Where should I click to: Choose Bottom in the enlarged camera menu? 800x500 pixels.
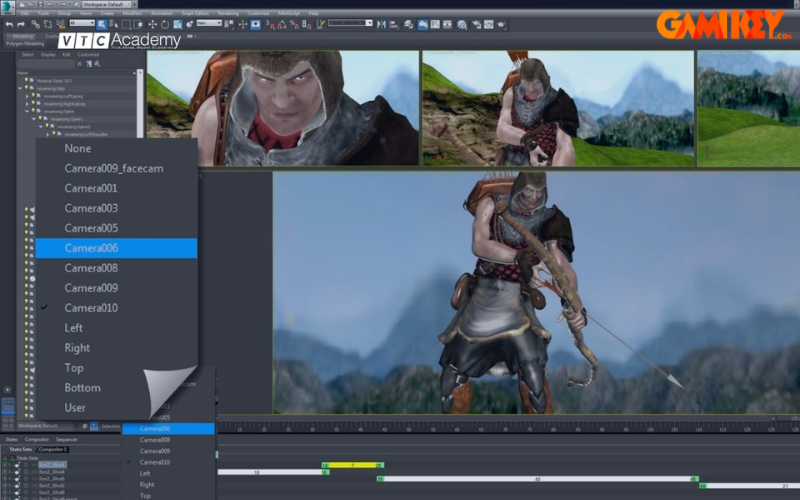[x=82, y=388]
